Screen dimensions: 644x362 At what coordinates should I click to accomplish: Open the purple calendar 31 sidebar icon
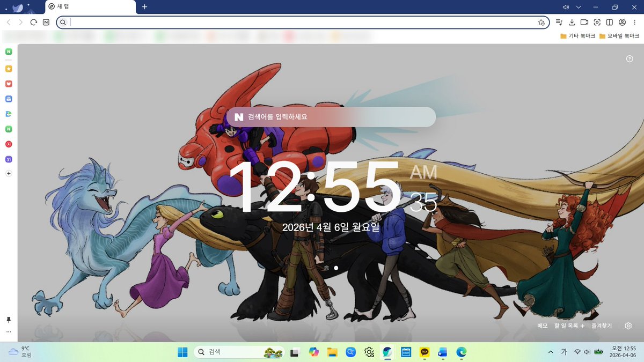click(9, 159)
